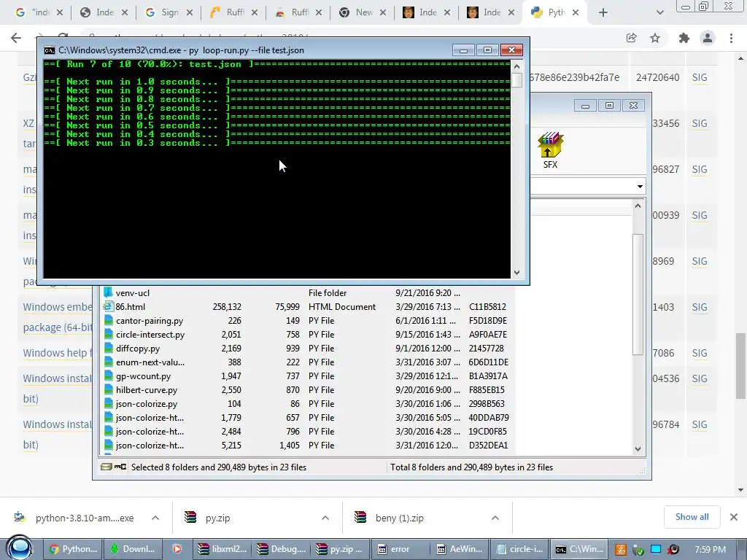Click the WinRAR file list scroll-up arrow

638,206
